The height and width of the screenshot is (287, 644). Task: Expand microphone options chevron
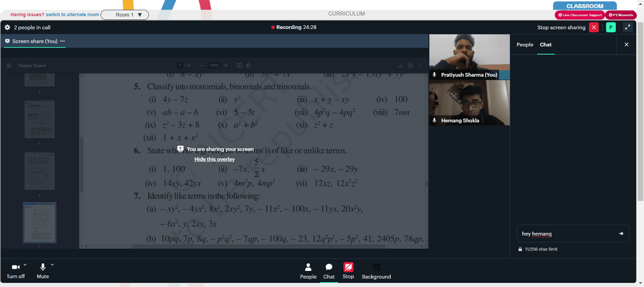tap(52, 264)
